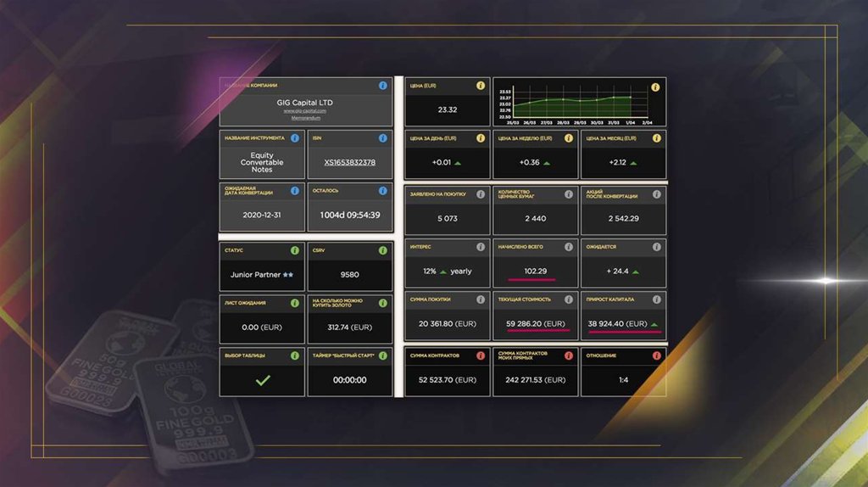
Task: Click the info icon on Название компании tile
Action: 382,86
